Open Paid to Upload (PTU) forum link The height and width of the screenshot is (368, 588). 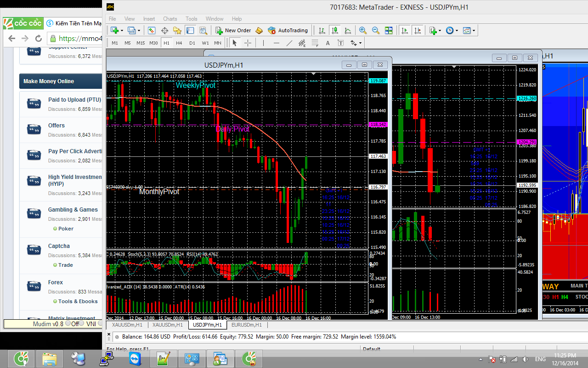pos(74,100)
